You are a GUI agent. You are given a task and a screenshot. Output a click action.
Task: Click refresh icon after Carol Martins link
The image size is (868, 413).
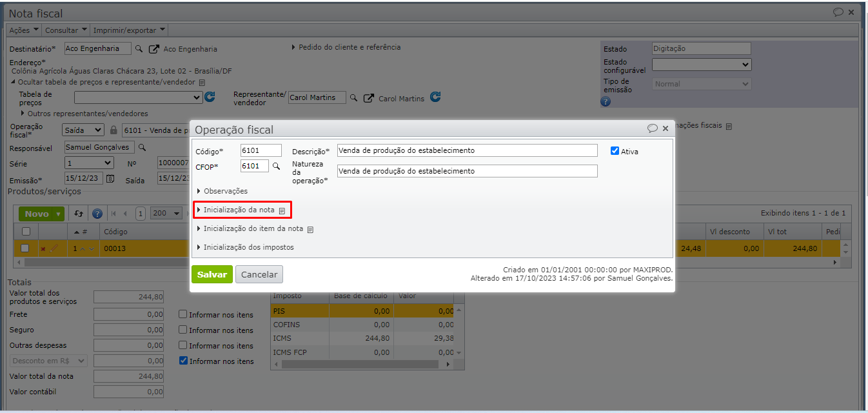[435, 97]
